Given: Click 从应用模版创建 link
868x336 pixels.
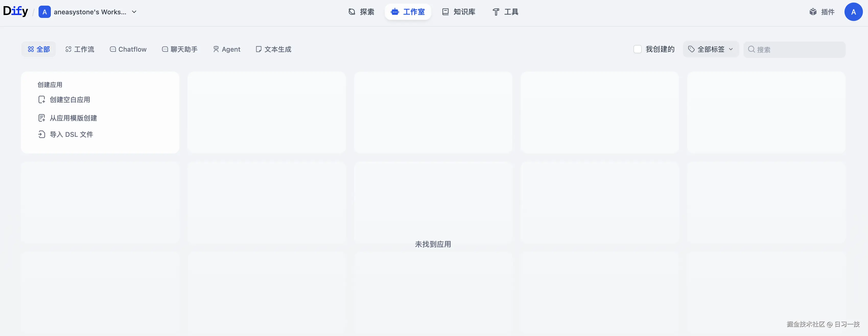Looking at the screenshot, I should click(x=74, y=118).
